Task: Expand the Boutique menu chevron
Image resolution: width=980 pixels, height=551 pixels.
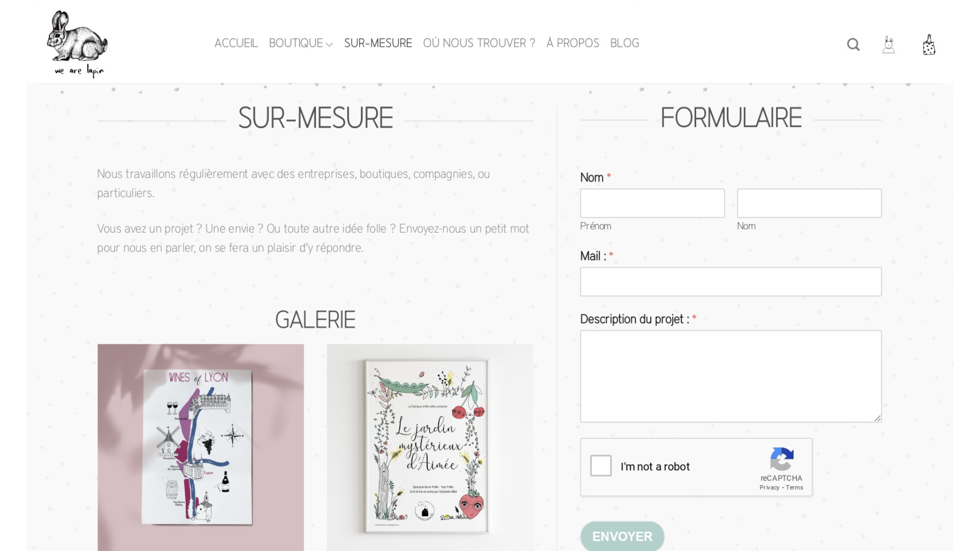Action: (x=329, y=44)
